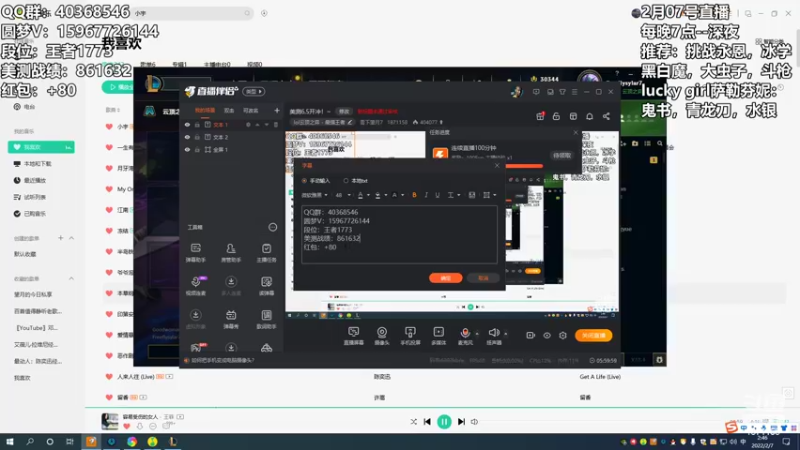This screenshot has height=450, width=800.
Task: Add 多媒体 media source
Action: (438, 336)
